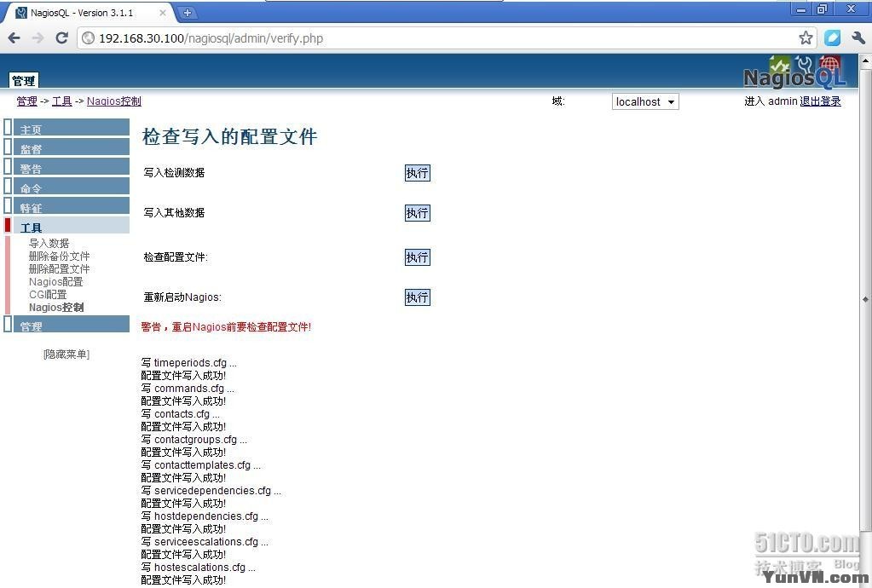The height and width of the screenshot is (588, 872).
Task: Collapse the red 工具 menu marker
Action: click(x=8, y=225)
